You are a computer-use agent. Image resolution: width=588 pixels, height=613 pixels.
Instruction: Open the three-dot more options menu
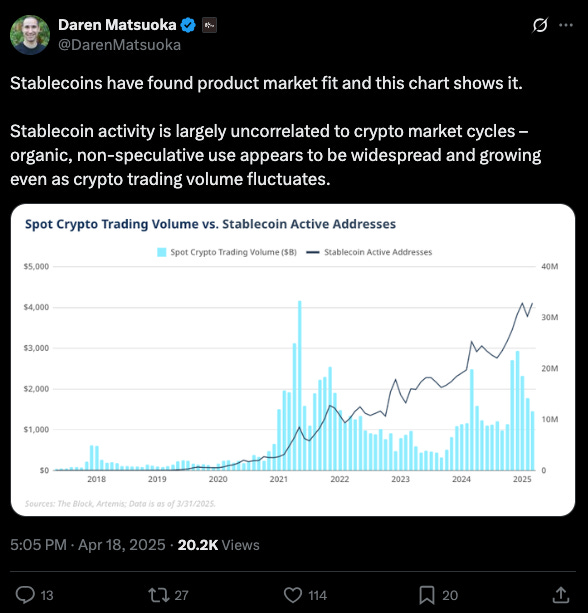[566, 25]
